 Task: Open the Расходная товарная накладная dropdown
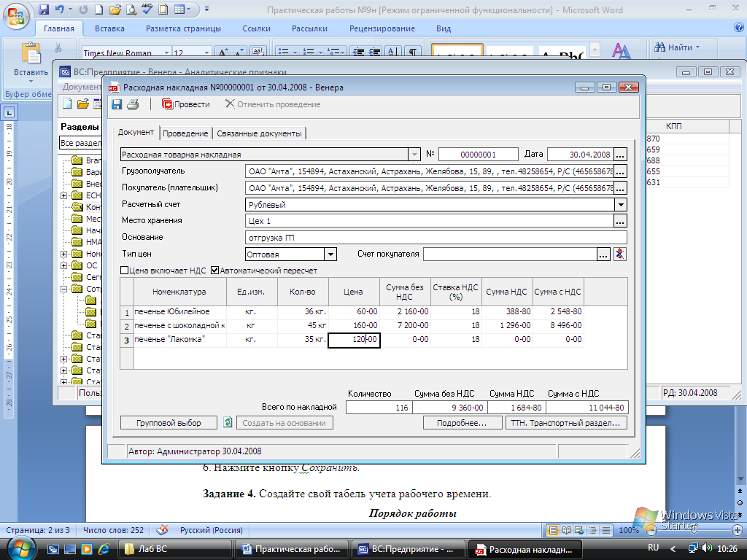[x=414, y=155]
